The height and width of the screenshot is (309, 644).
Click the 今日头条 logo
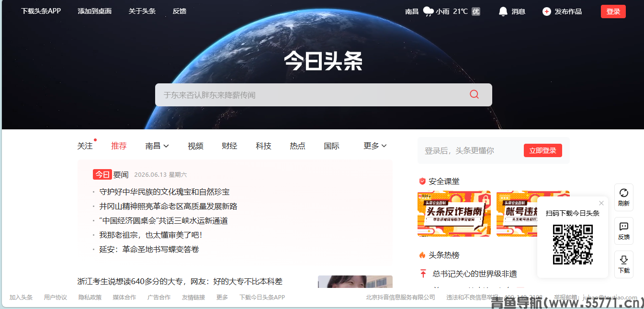(323, 61)
